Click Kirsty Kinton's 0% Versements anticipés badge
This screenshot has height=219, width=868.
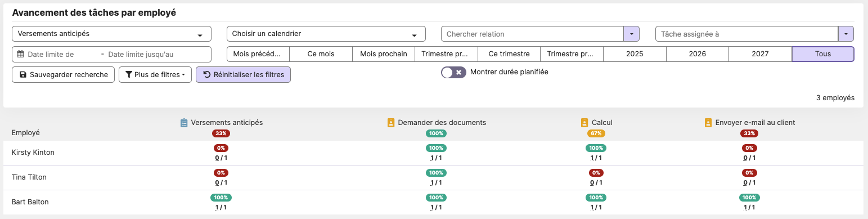coord(221,148)
